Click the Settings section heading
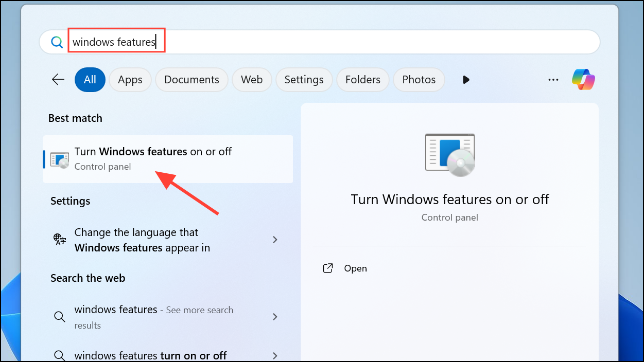Image resolution: width=644 pixels, height=362 pixels. [71, 201]
